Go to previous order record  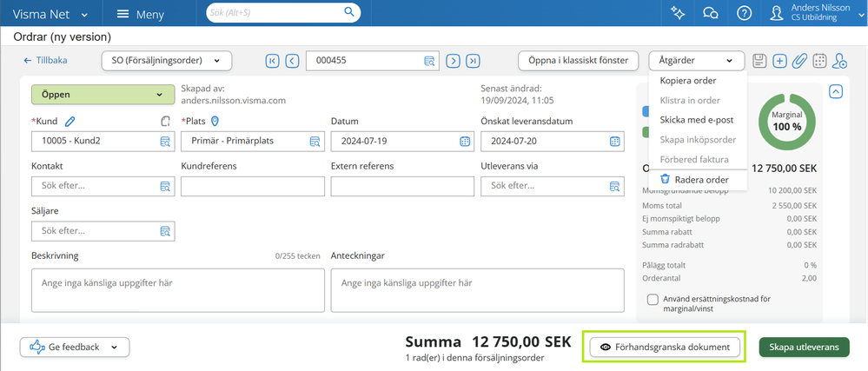point(292,61)
